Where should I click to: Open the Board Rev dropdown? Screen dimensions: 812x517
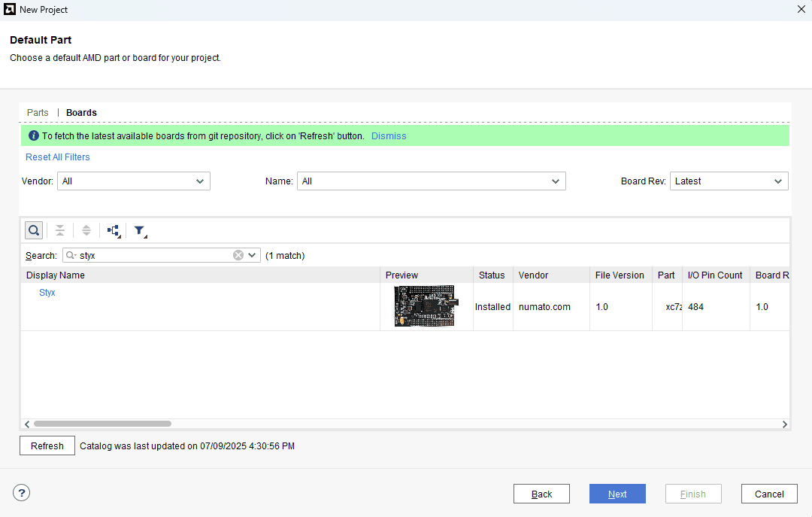point(729,181)
